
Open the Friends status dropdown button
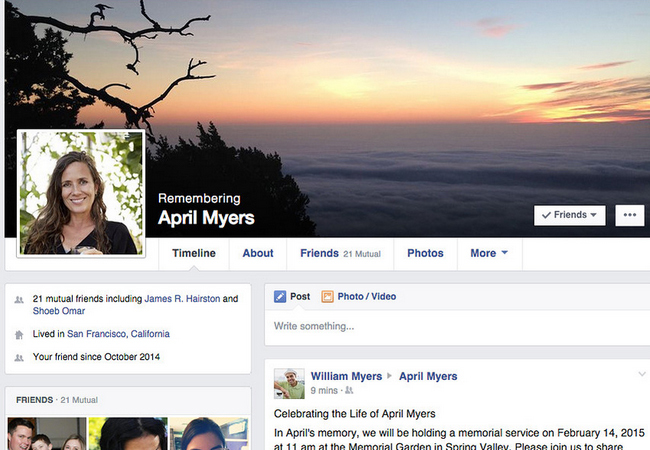pos(570,215)
